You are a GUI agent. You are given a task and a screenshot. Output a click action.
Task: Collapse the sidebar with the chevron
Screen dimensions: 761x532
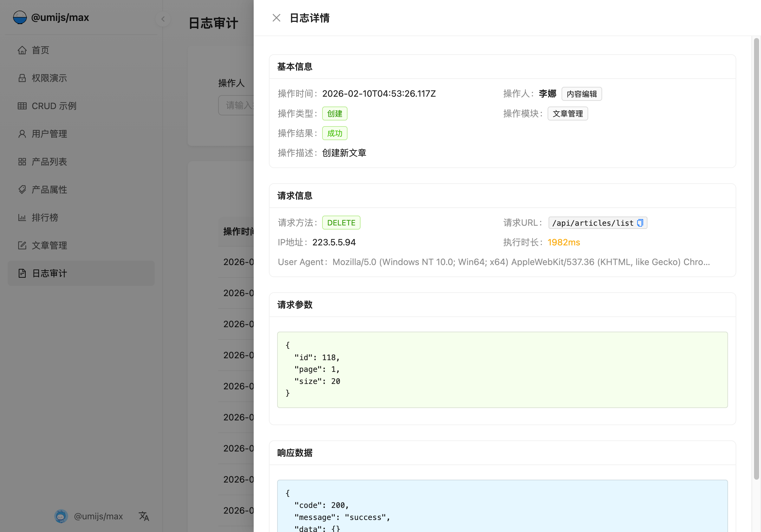pyautogui.click(x=163, y=19)
